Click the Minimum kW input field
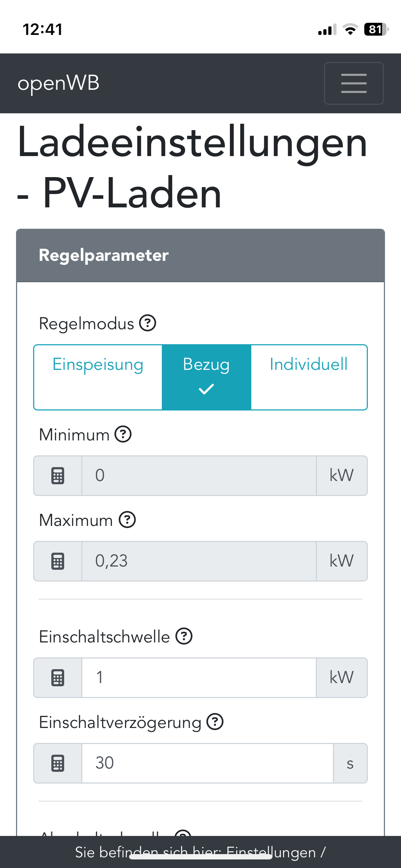 point(199,476)
